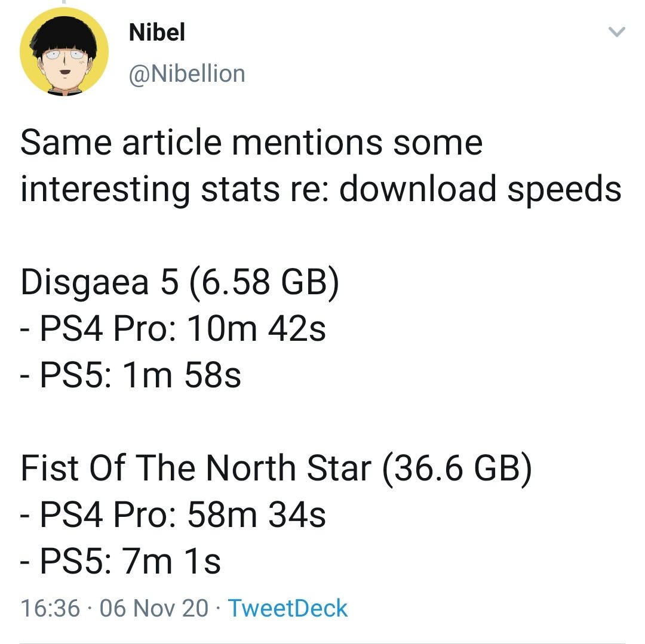Image resolution: width=645 pixels, height=644 pixels.
Task: Click the 16:36 timestamp
Action: point(50,608)
